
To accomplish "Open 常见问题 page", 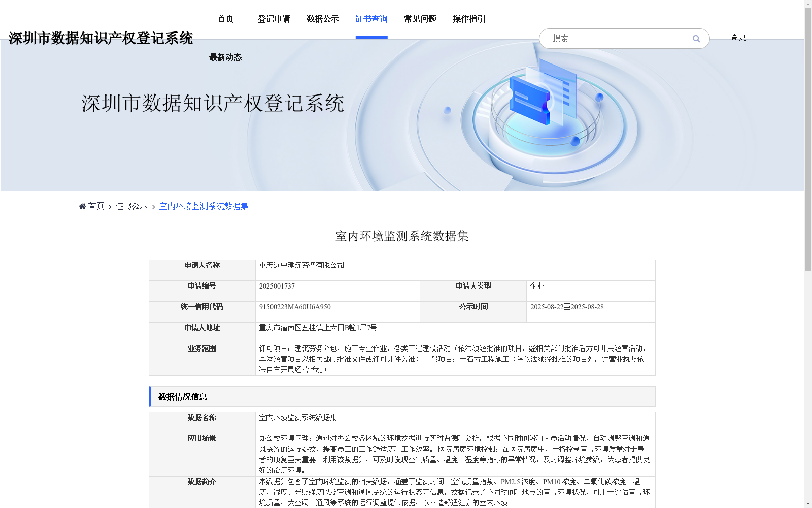I will pyautogui.click(x=420, y=19).
